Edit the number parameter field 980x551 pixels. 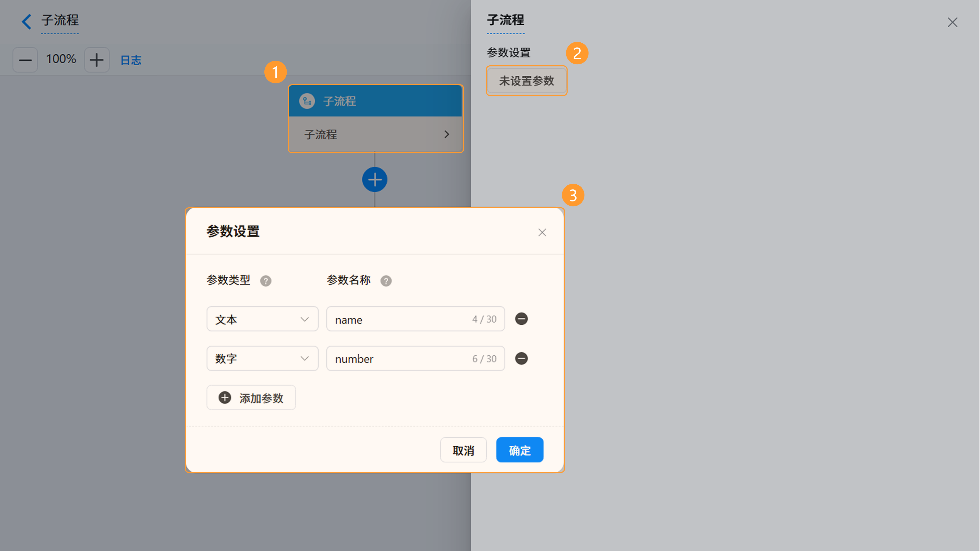415,358
